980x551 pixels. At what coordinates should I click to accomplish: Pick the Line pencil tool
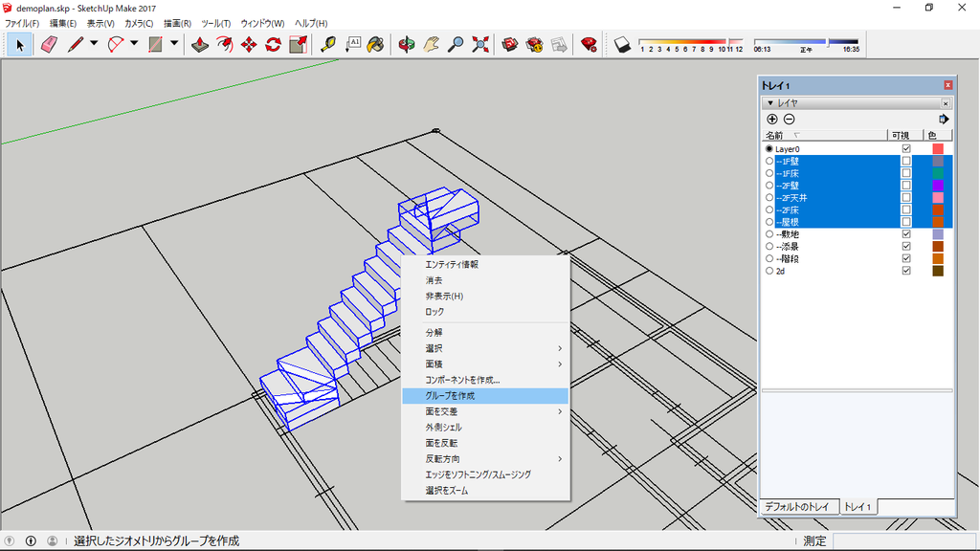[76, 44]
